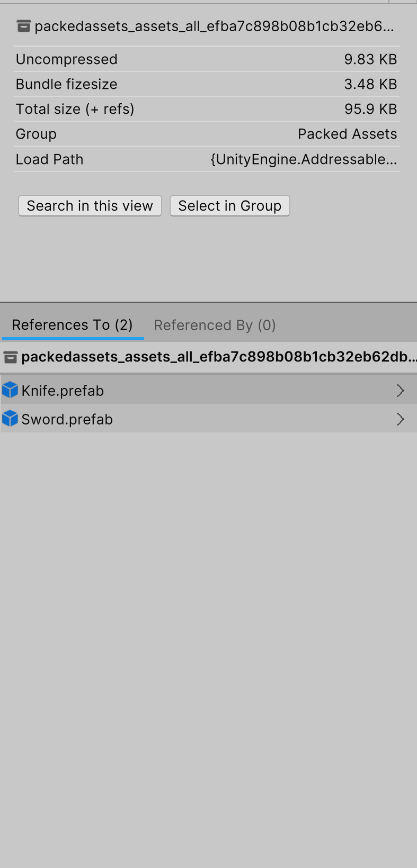The height and width of the screenshot is (868, 417).
Task: Click the bundle archive icon in the header
Action: pyautogui.click(x=23, y=26)
